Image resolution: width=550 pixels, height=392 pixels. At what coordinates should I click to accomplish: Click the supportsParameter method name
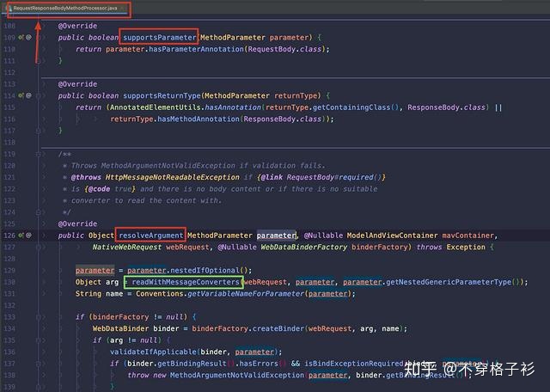click(x=160, y=37)
